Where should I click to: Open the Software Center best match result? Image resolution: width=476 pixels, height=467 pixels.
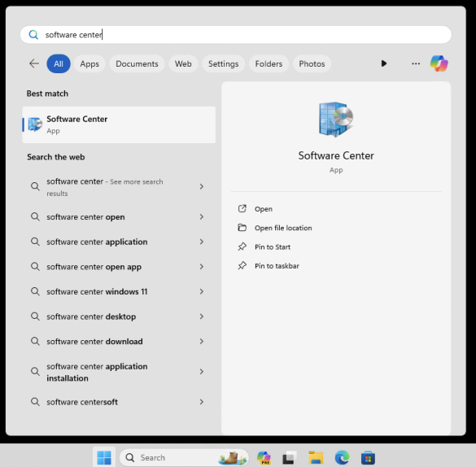(119, 124)
